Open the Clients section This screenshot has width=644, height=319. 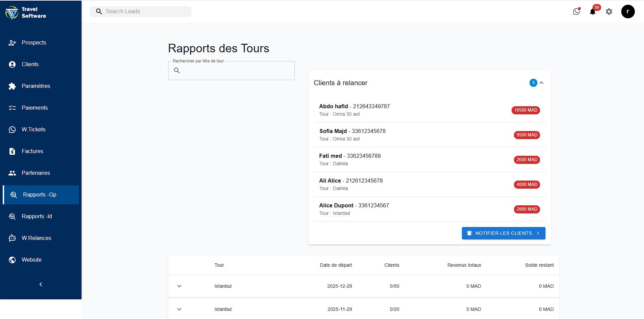pyautogui.click(x=30, y=64)
